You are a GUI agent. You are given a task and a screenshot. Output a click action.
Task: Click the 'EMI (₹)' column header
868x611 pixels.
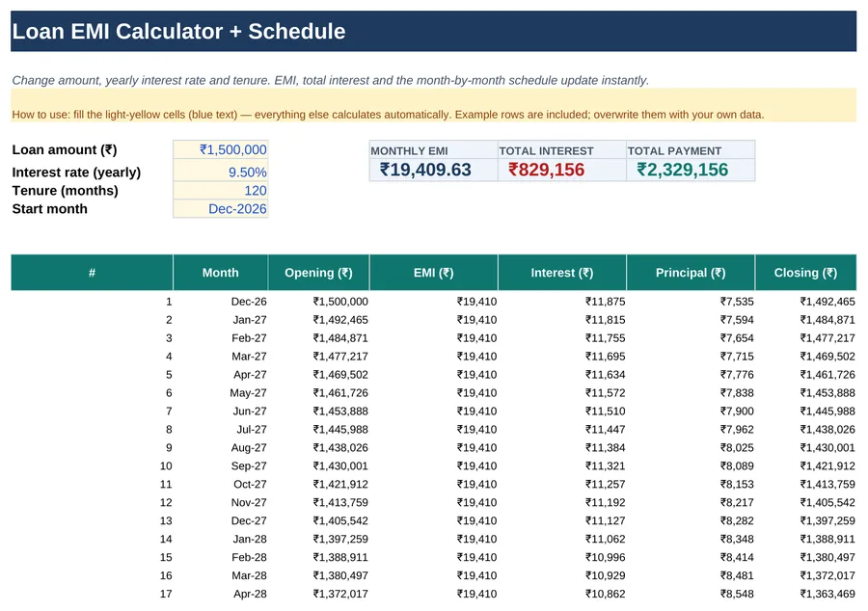tap(433, 273)
